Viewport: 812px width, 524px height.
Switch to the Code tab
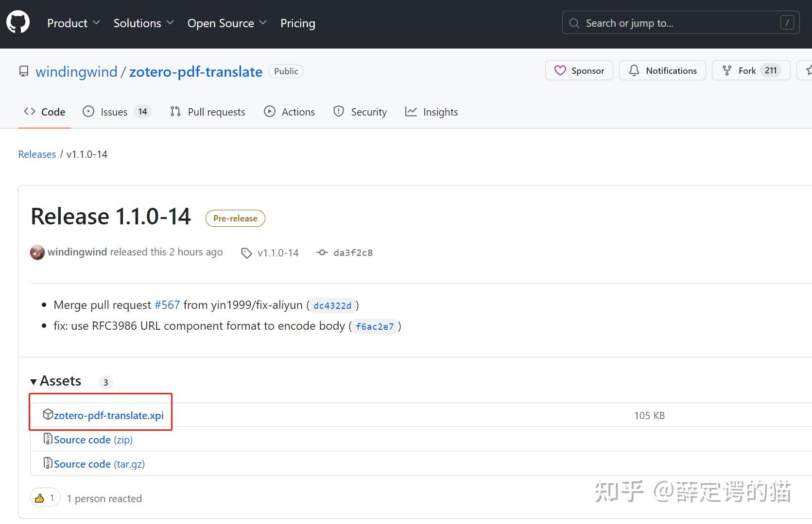click(44, 112)
